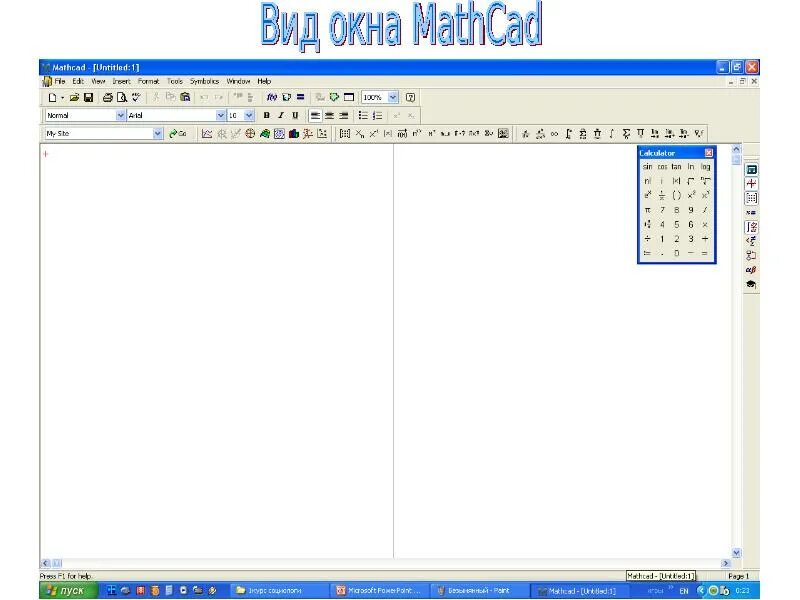The height and width of the screenshot is (600, 800).
Task: Click the subscript x-sub-n icon
Action: pyautogui.click(x=360, y=134)
